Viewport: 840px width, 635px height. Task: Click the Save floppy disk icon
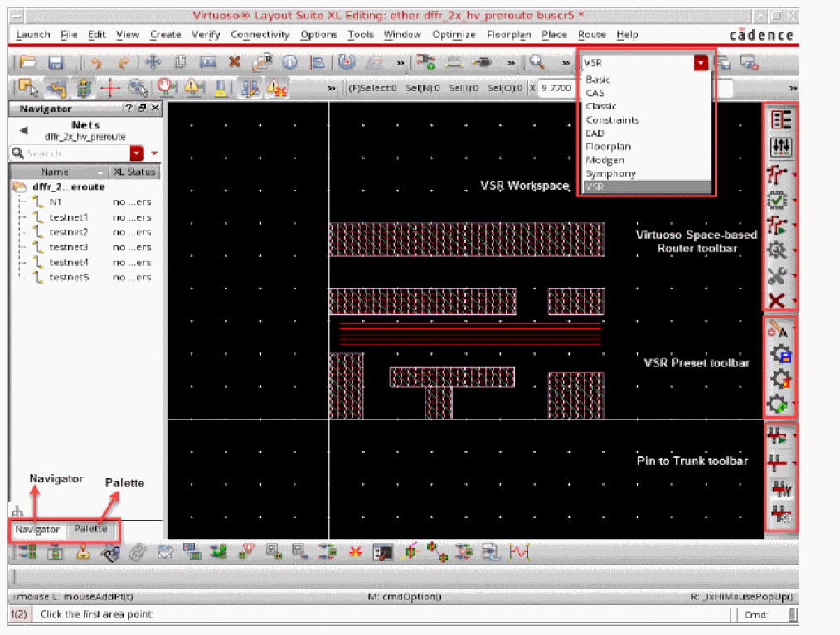pyautogui.click(x=56, y=63)
